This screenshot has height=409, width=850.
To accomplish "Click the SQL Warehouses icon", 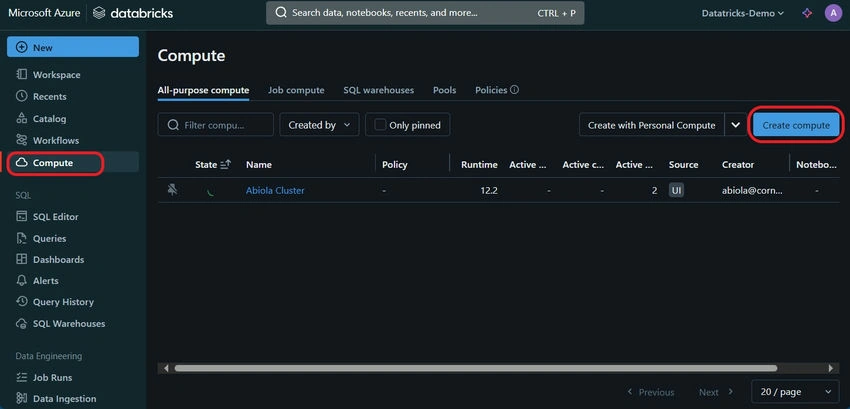I will coord(22,323).
